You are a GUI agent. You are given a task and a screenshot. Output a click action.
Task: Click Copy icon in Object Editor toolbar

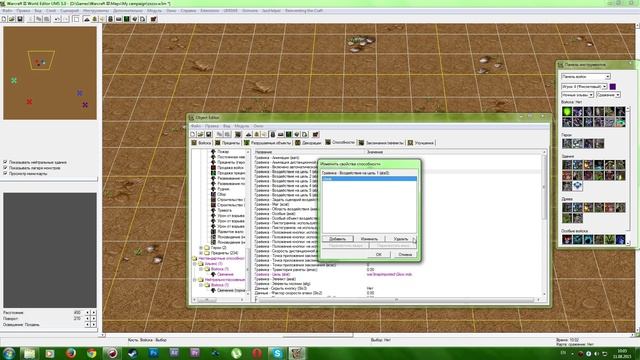click(x=219, y=134)
